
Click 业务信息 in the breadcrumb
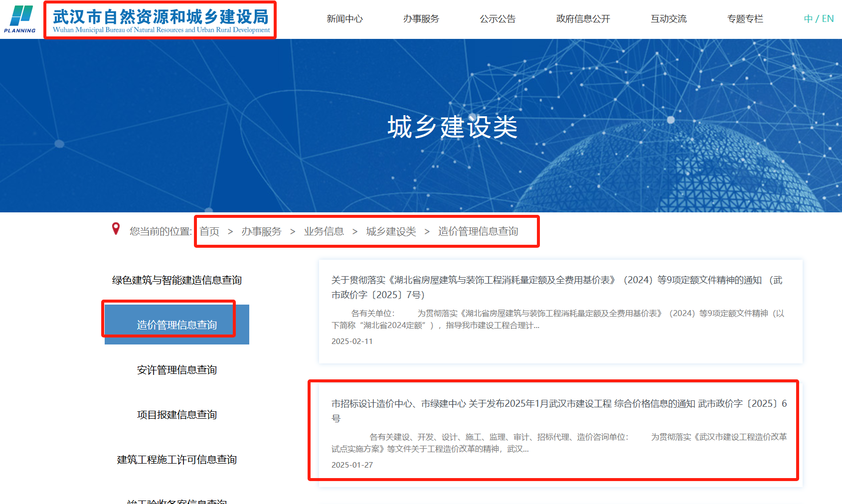click(324, 231)
